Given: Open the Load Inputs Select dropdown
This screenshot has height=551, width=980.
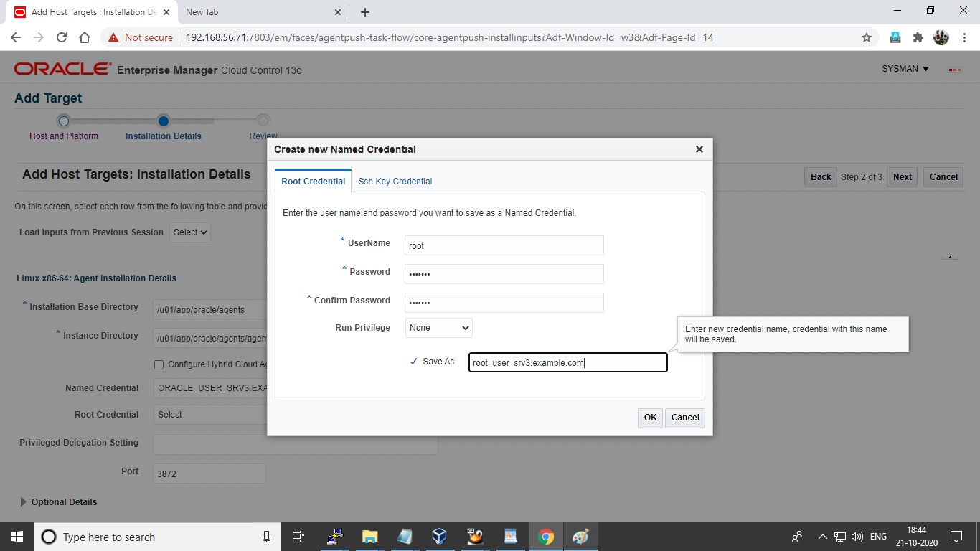Looking at the screenshot, I should point(189,232).
